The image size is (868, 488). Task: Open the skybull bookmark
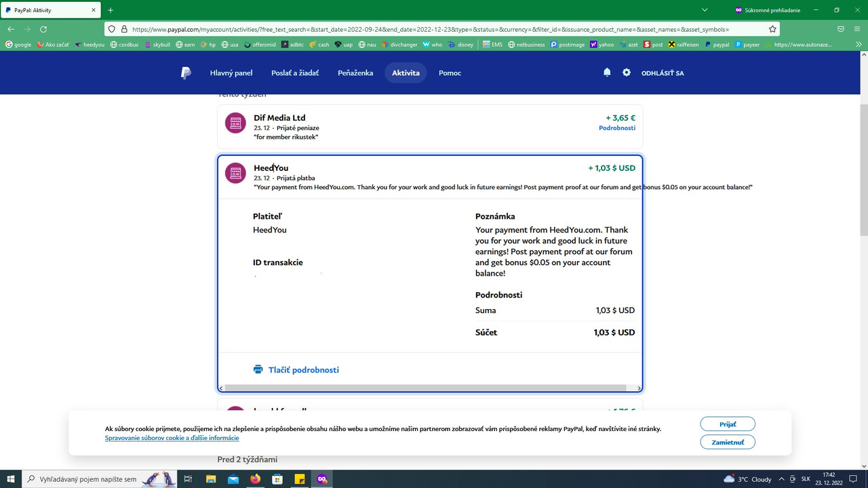pyautogui.click(x=157, y=45)
